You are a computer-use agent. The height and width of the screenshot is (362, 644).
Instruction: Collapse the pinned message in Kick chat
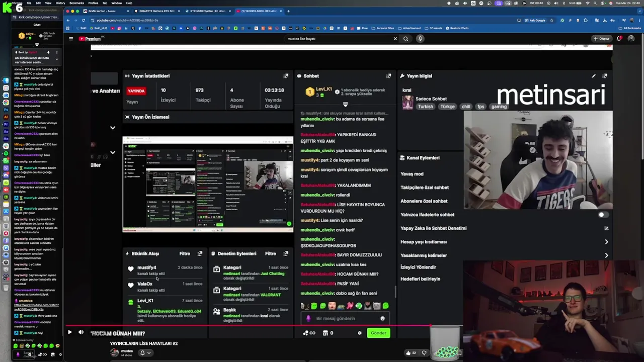(x=56, y=59)
